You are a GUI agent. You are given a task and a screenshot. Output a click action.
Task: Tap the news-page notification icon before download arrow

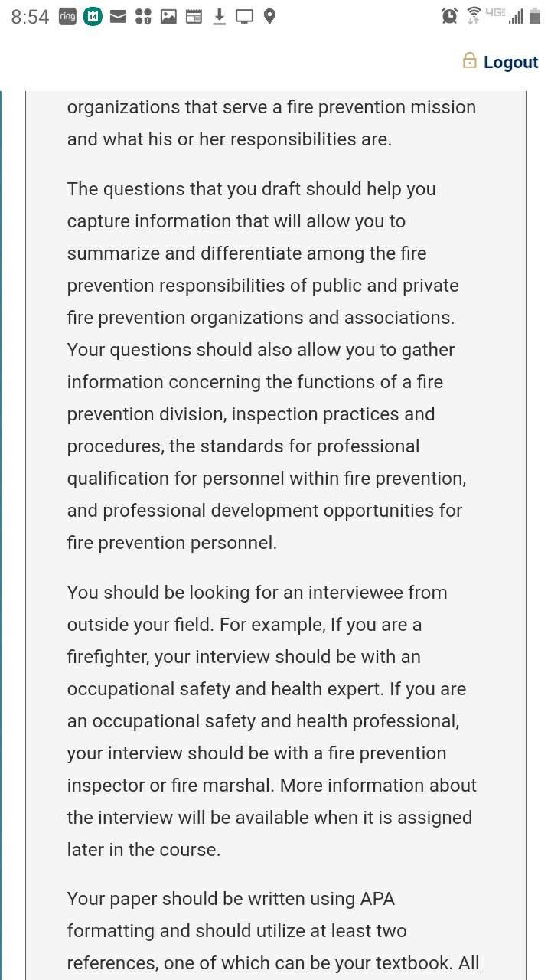point(194,16)
